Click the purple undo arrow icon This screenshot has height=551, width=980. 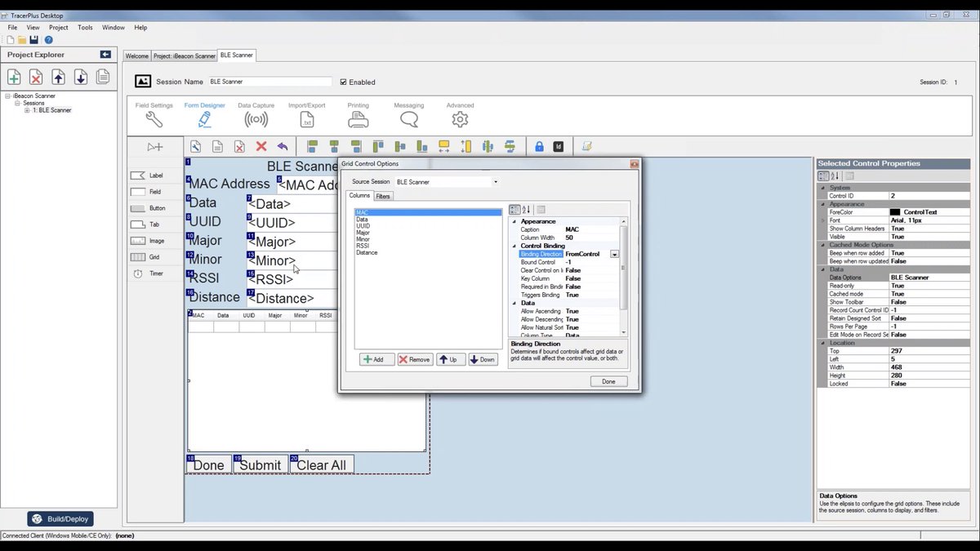(x=283, y=147)
